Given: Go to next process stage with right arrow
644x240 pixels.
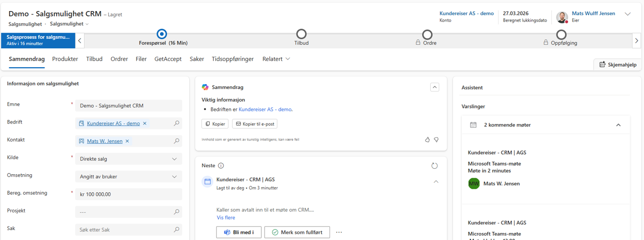Looking at the screenshot, I should tap(636, 41).
